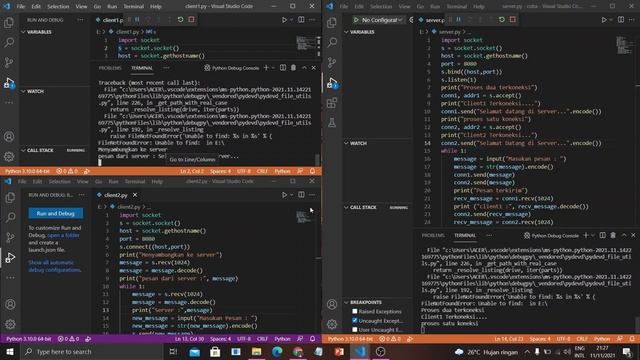Split the terminal in client1.py window
640x360 pixels.
(x=283, y=68)
